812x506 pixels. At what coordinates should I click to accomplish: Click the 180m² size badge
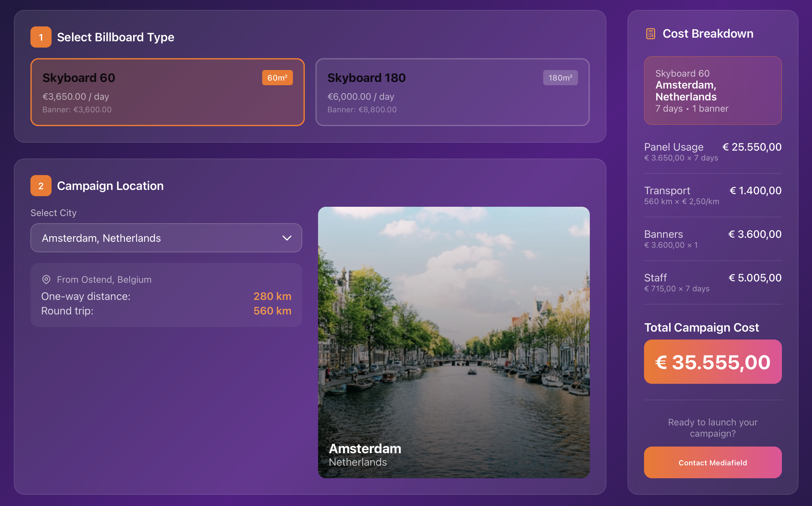tap(560, 78)
